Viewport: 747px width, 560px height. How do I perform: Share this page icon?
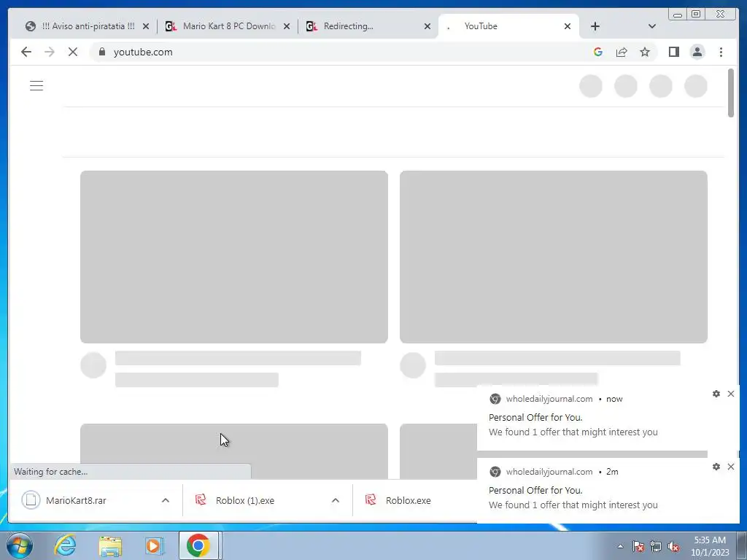622,52
